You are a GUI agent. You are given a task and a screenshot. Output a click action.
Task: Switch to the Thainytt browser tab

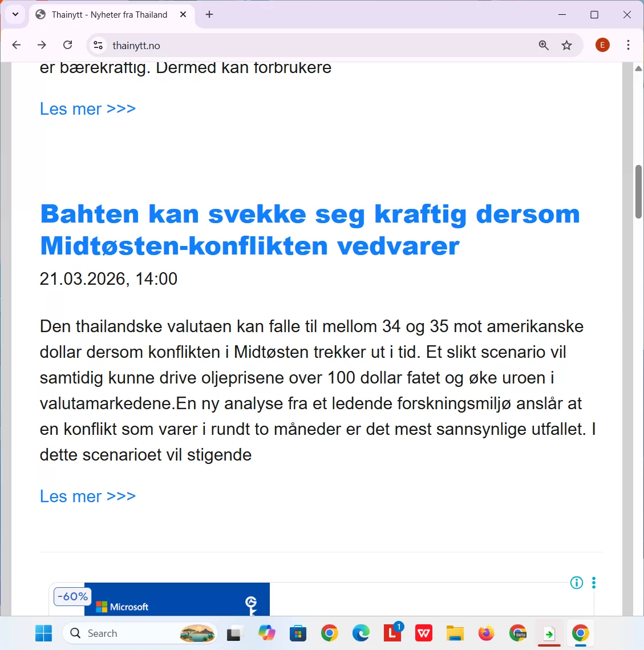[103, 14]
